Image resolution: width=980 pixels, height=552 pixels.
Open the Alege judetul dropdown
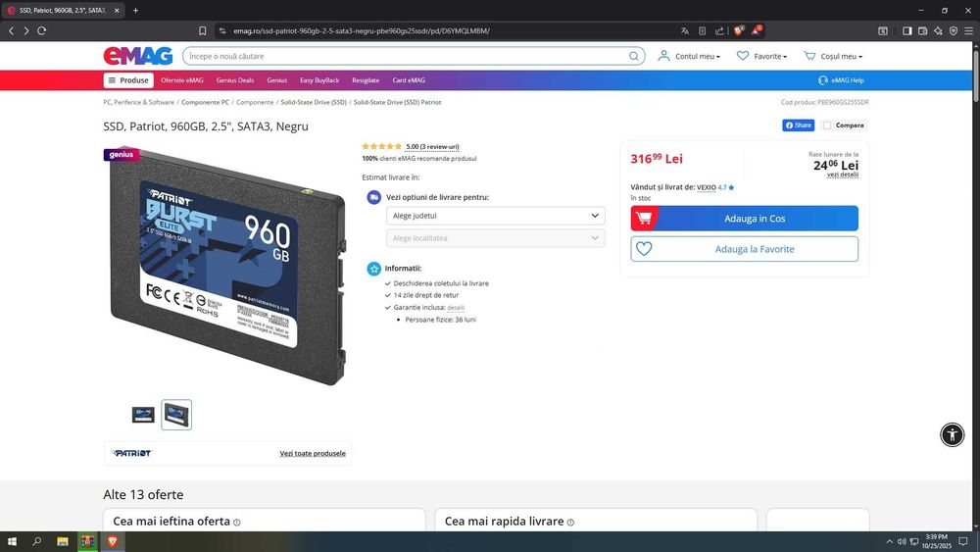[495, 216]
